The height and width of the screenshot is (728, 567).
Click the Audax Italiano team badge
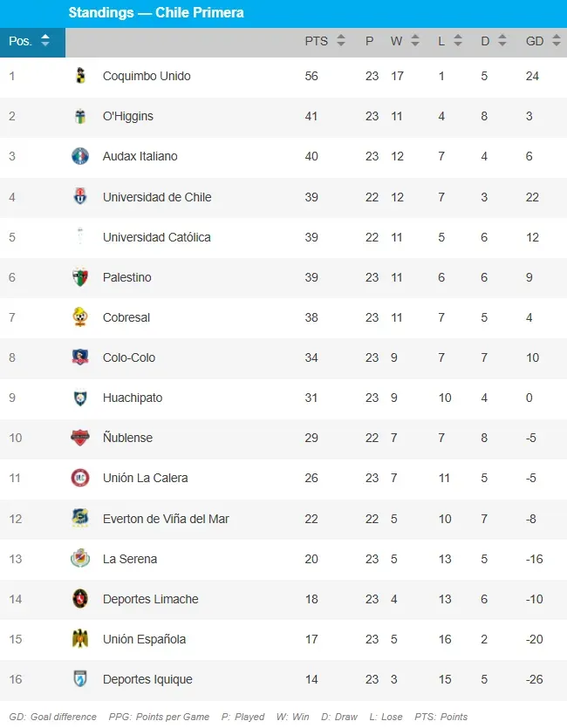80,156
